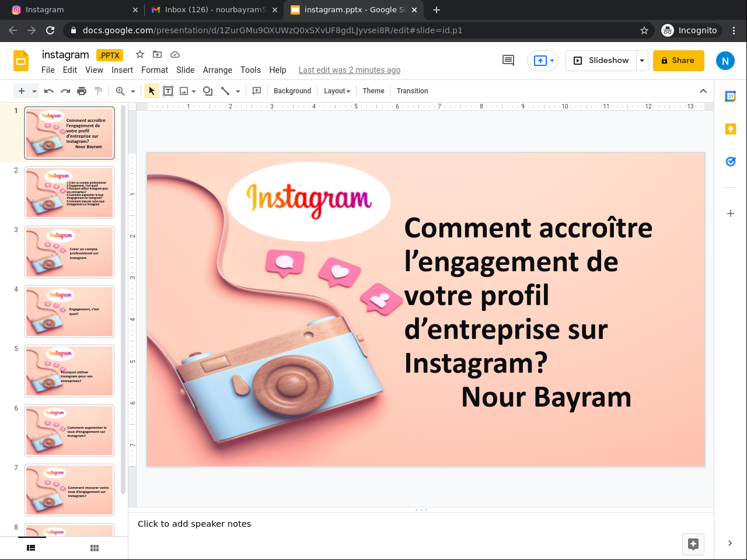Open Google Calendar side panel
This screenshot has width=747, height=560.
pyautogui.click(x=731, y=96)
